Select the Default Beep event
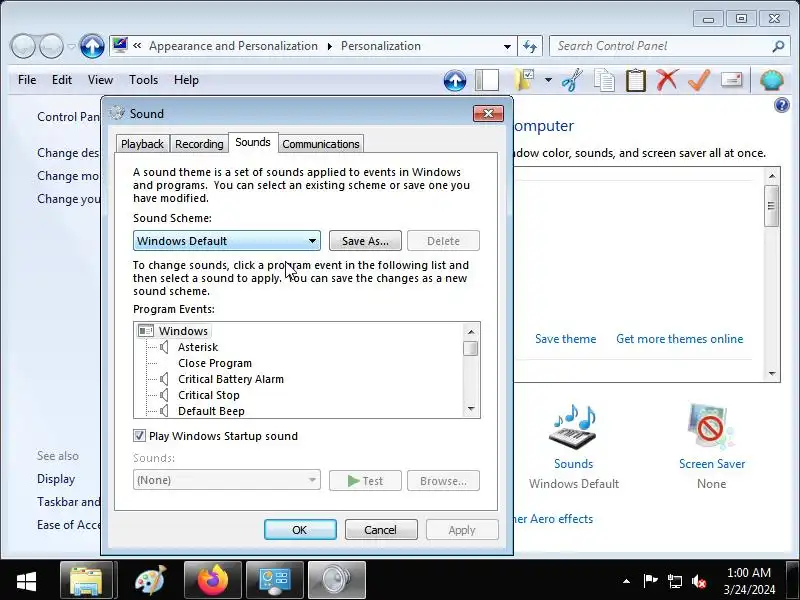This screenshot has width=800, height=600. pyautogui.click(x=211, y=411)
